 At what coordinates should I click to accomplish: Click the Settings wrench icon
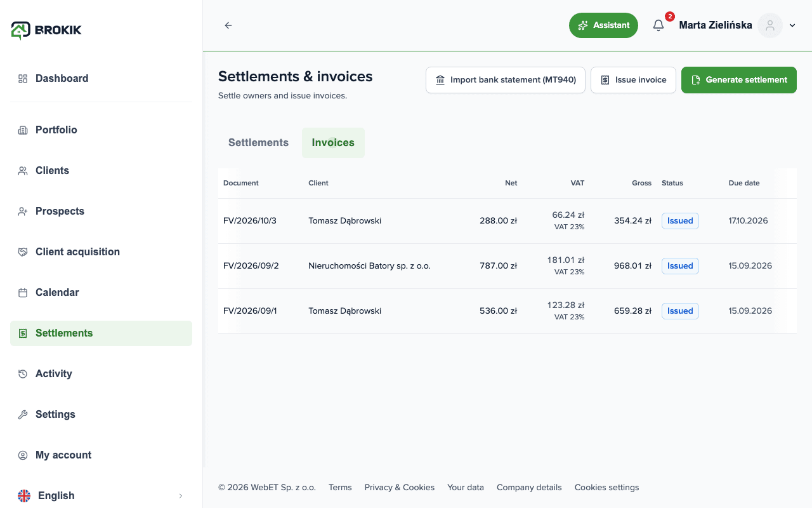pos(23,414)
